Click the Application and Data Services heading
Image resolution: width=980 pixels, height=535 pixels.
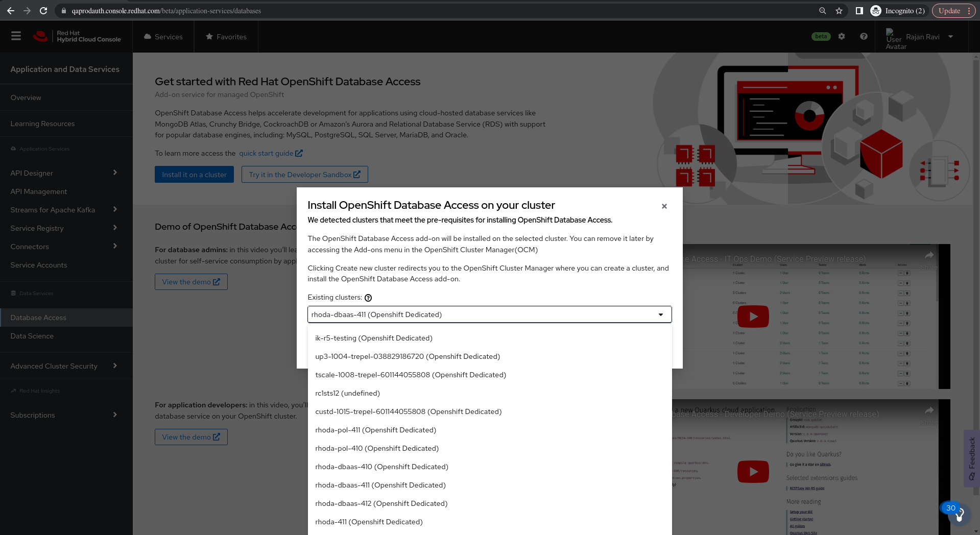65,69
